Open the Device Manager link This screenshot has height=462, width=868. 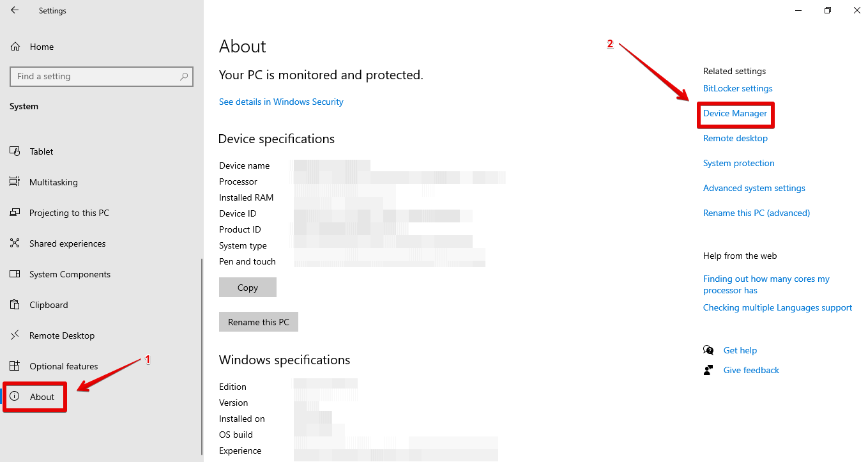pyautogui.click(x=735, y=113)
